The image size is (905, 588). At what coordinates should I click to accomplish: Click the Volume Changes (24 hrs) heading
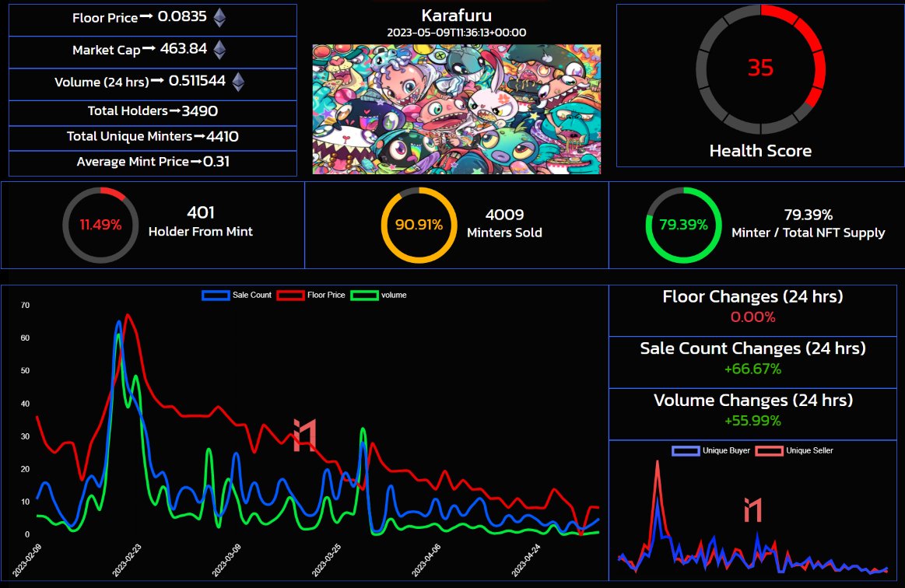coord(752,401)
